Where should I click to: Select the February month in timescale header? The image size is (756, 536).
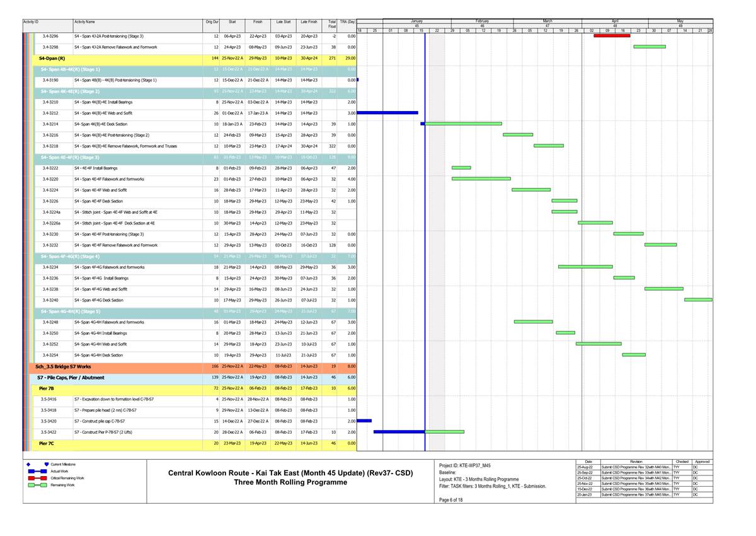click(482, 21)
